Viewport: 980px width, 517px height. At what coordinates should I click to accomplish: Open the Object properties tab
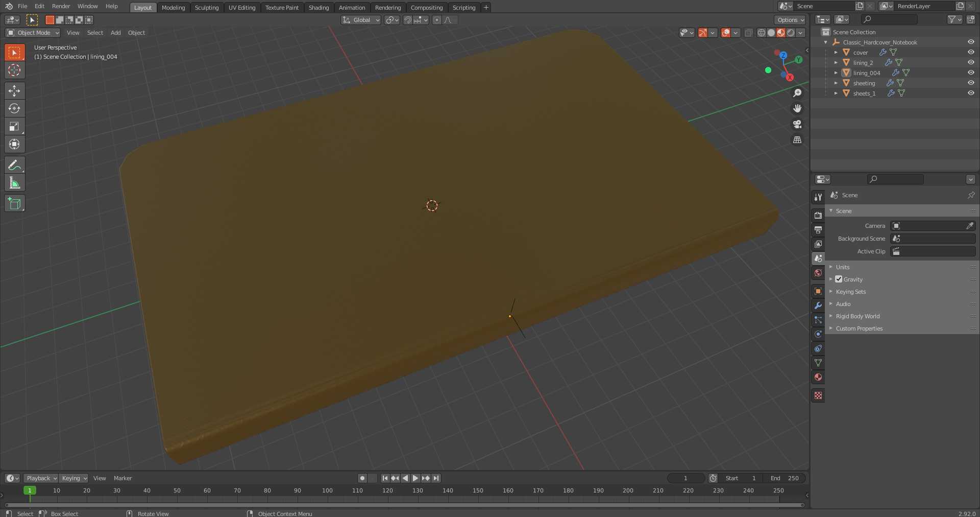(818, 291)
